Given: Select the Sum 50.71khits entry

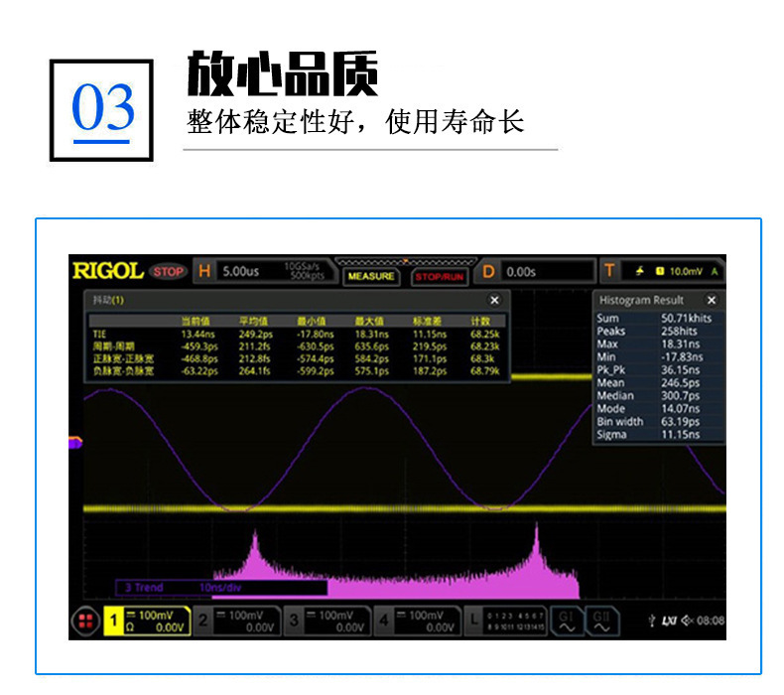Looking at the screenshot, I should 659,319.
